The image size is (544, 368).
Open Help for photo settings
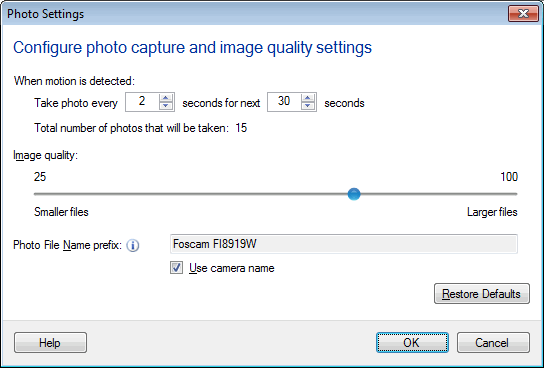point(50,343)
